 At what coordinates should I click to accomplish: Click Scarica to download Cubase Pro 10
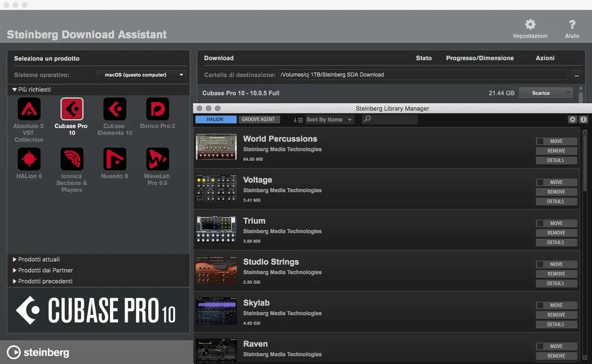[x=541, y=93]
